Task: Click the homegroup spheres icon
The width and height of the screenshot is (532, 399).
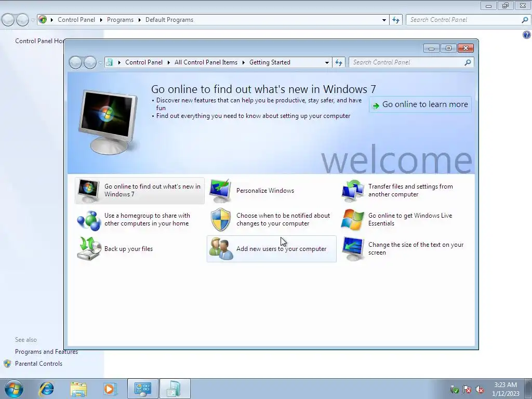Action: (x=89, y=220)
